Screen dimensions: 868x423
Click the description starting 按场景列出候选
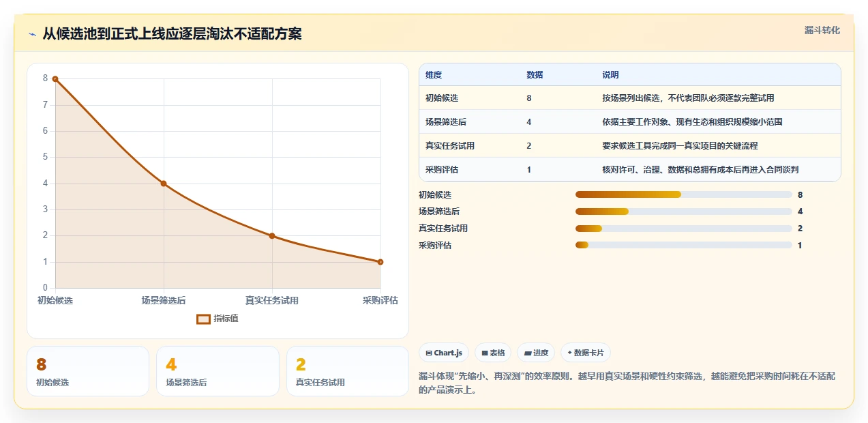[x=688, y=98]
